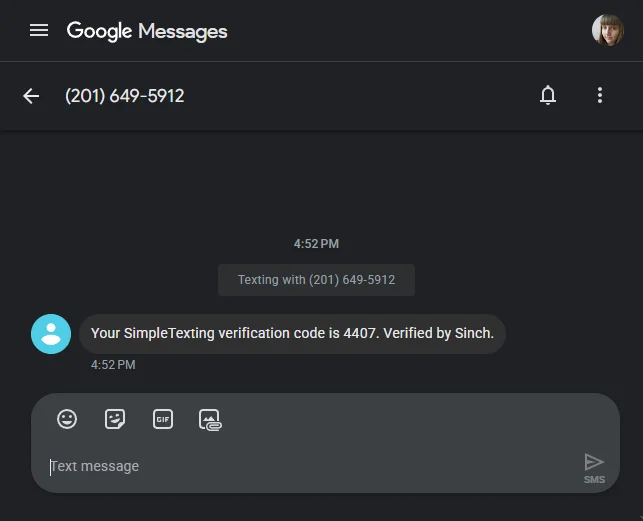Screen dimensions: 643x521
Task: Click the 4:52 PM date header
Action: pos(316,244)
